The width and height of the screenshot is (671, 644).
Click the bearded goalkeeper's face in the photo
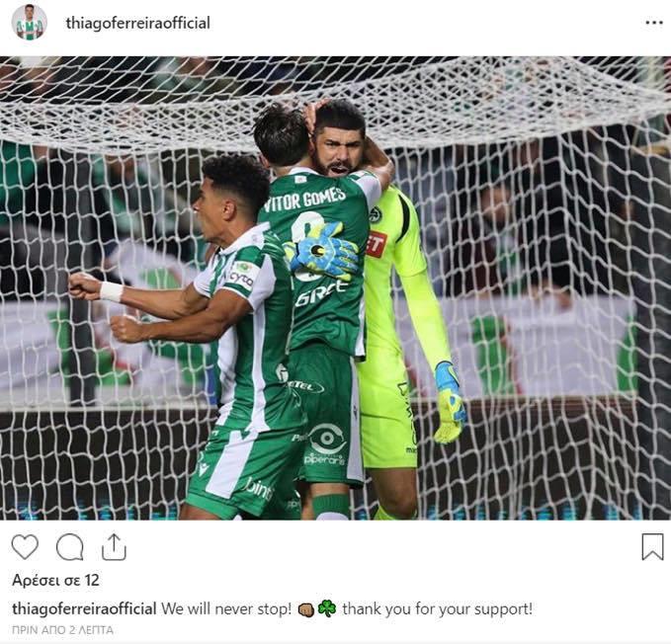(339, 151)
